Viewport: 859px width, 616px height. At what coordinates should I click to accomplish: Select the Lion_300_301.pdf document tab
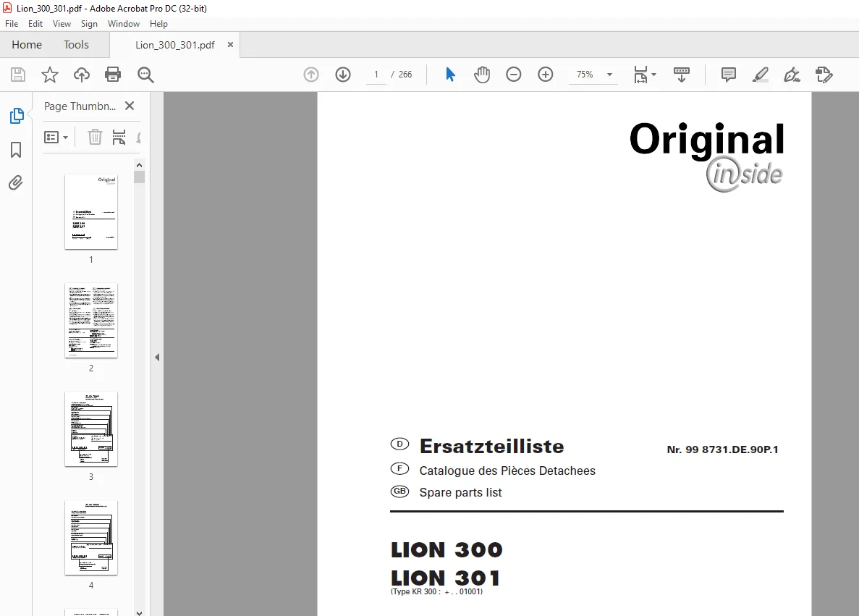[x=174, y=45]
